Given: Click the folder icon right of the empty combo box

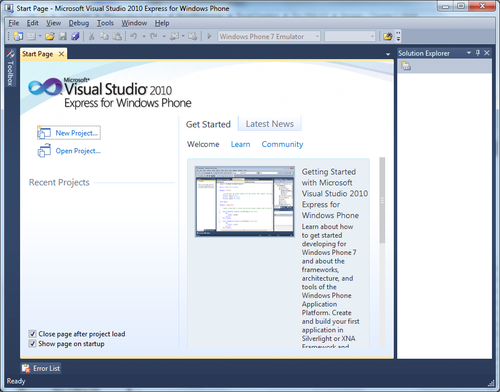Looking at the screenshot, I should [388, 36].
